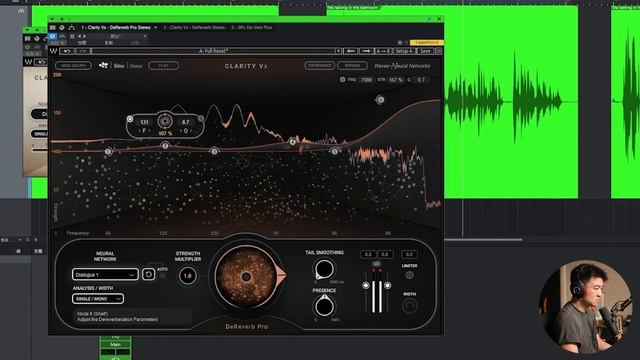Click the Strength Multiplier 1.0 knob
The image size is (640, 360).
(x=188, y=276)
